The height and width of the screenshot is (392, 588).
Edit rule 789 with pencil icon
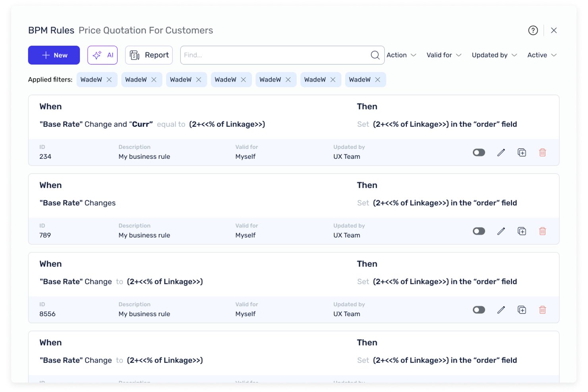coord(501,231)
